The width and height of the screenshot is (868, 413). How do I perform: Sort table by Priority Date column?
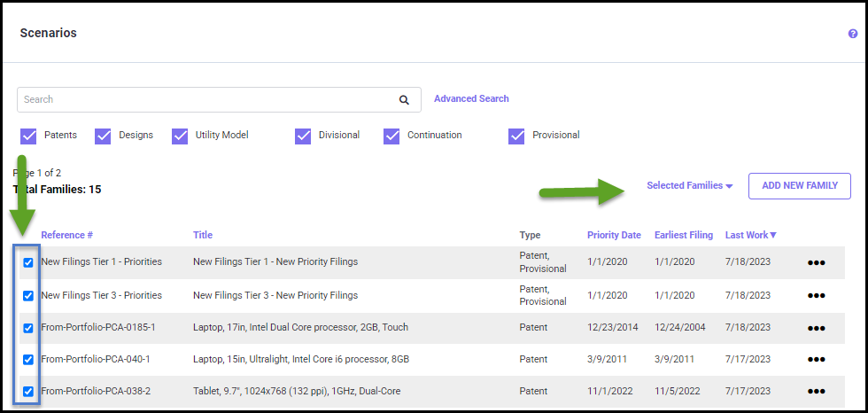[614, 235]
